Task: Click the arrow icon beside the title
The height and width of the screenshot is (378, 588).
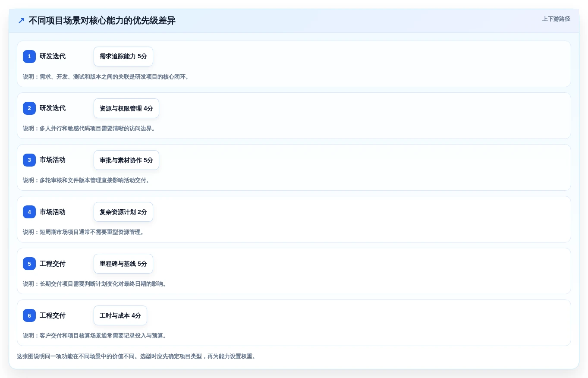Action: pyautogui.click(x=21, y=21)
